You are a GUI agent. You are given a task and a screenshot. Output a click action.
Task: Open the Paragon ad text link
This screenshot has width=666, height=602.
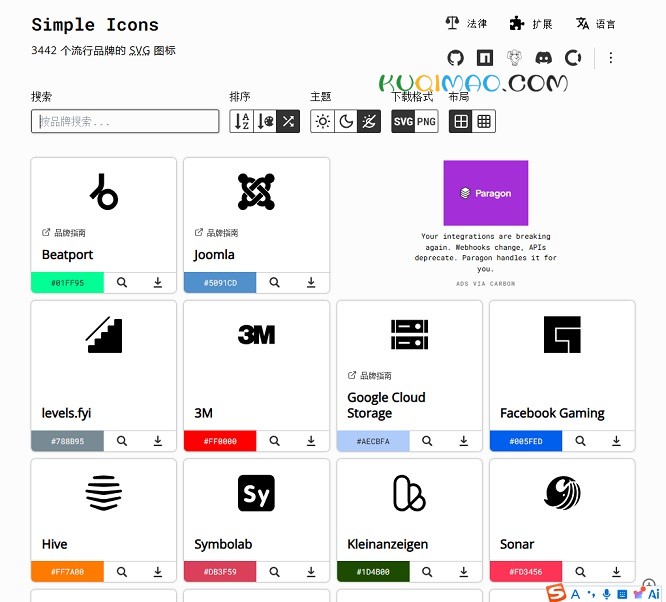485,252
